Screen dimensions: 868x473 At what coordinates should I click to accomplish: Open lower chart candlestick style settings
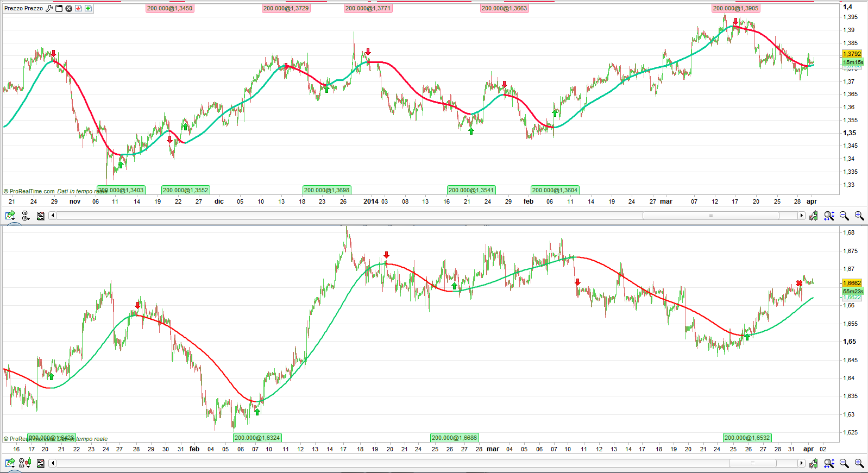813,463
